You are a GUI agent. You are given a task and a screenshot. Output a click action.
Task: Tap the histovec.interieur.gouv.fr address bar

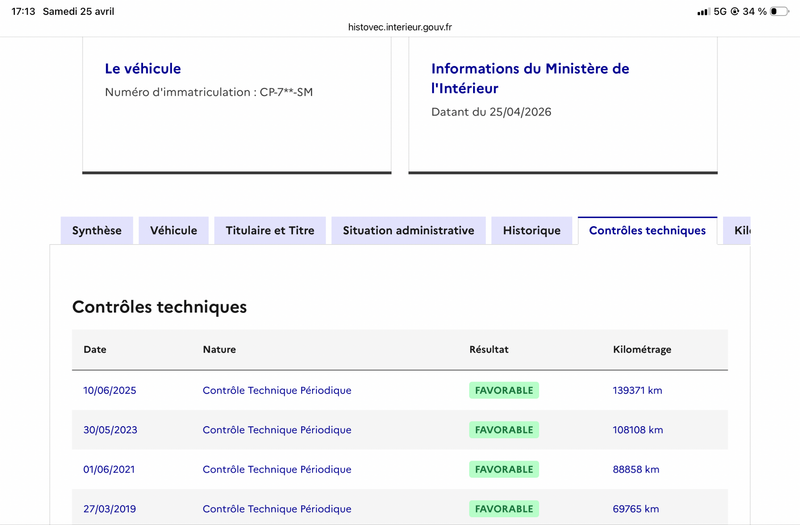pos(400,28)
